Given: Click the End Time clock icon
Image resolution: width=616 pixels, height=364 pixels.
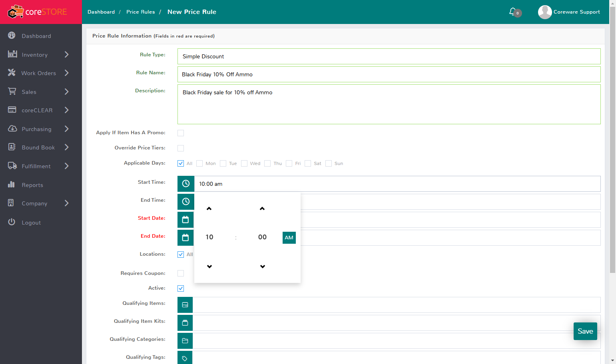Looking at the screenshot, I should 186,202.
